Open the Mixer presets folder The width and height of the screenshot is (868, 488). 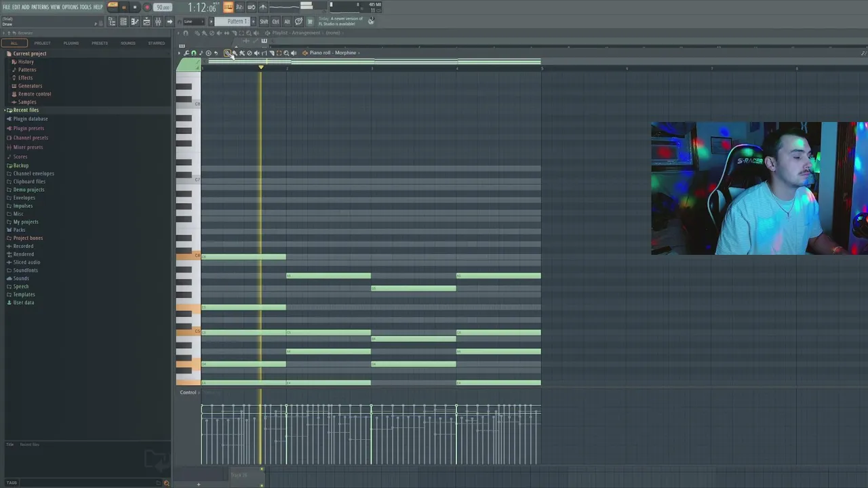click(x=28, y=147)
